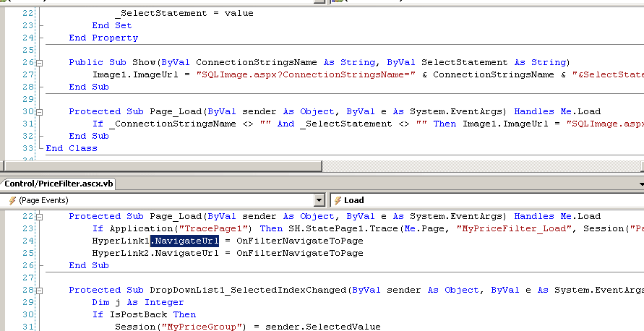Click "_SelectStatement = value" on line 22
Image resolution: width=644 pixels, height=331 pixels.
(184, 13)
